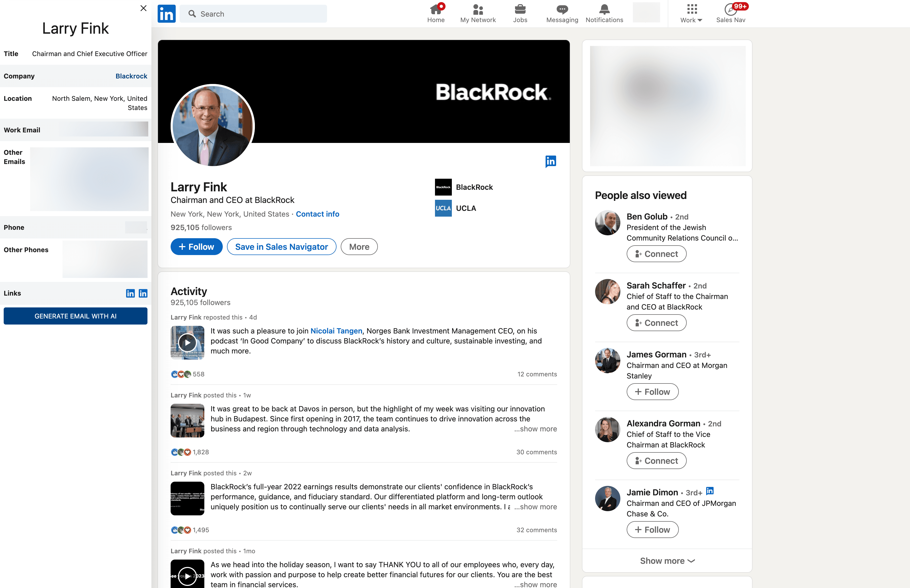Image resolution: width=910 pixels, height=588 pixels.
Task: Click UCLA school name on profile
Action: click(x=466, y=208)
